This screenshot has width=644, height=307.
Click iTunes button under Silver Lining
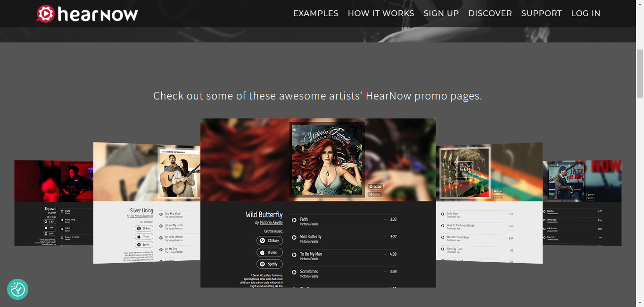coord(144,236)
